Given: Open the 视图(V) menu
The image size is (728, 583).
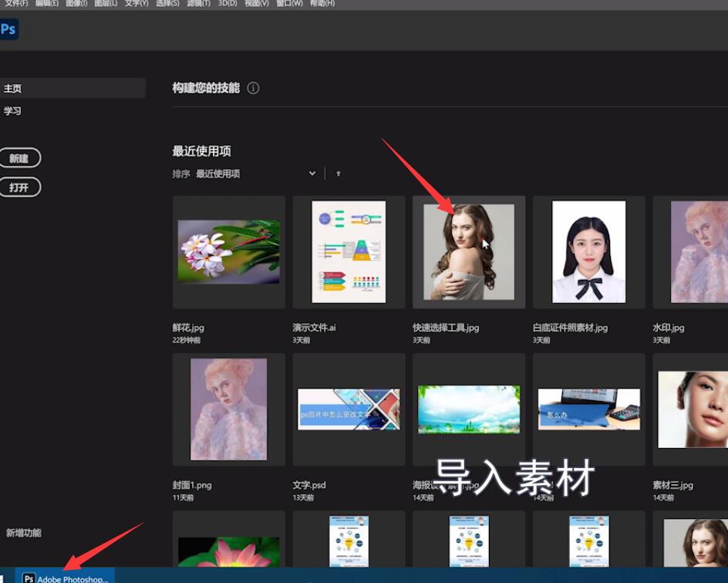Looking at the screenshot, I should coord(257,3).
